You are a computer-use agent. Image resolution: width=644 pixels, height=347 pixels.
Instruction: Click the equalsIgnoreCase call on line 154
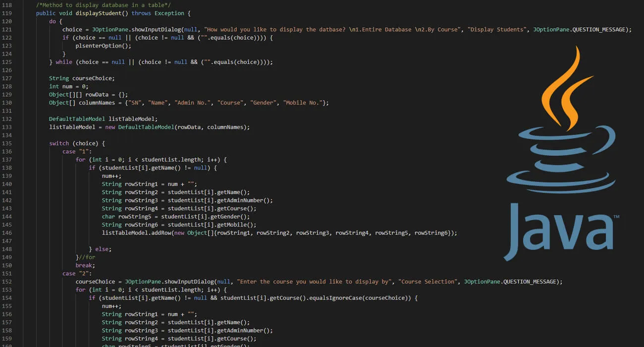pos(337,297)
